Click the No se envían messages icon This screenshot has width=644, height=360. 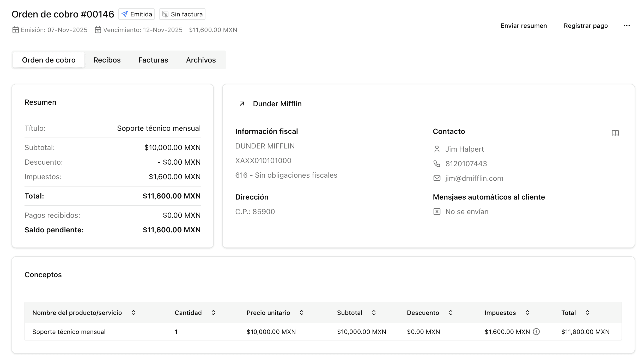point(437,212)
